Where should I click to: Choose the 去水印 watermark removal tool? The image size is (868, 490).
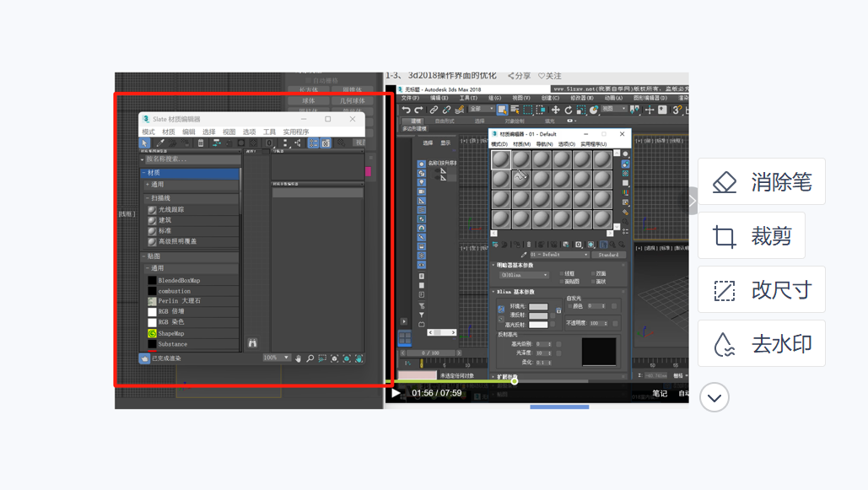pos(761,344)
